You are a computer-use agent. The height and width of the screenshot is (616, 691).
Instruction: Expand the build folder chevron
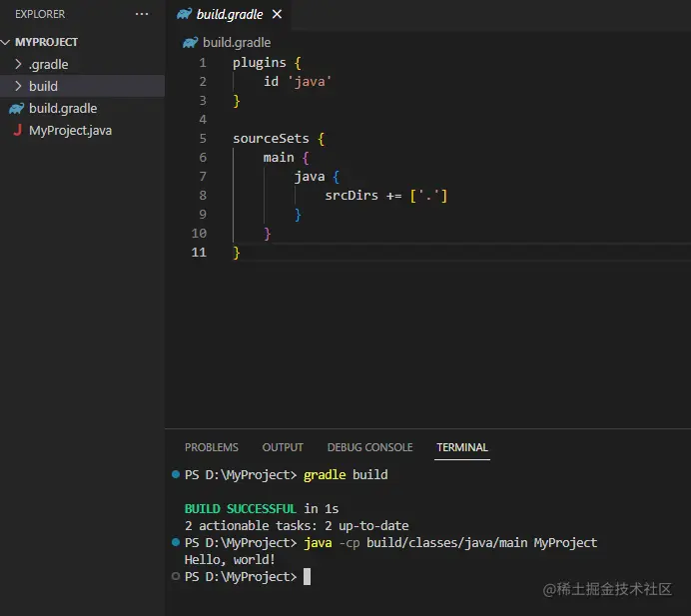pos(18,86)
